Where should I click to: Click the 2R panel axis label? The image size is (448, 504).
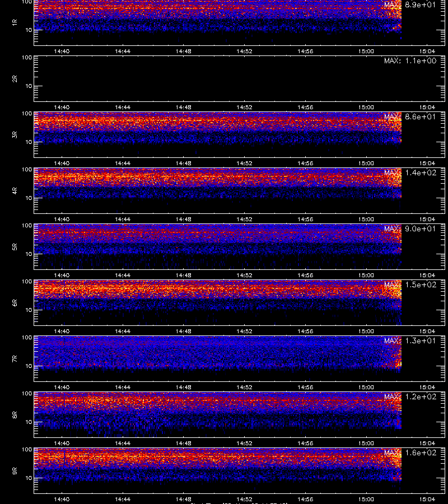point(15,79)
